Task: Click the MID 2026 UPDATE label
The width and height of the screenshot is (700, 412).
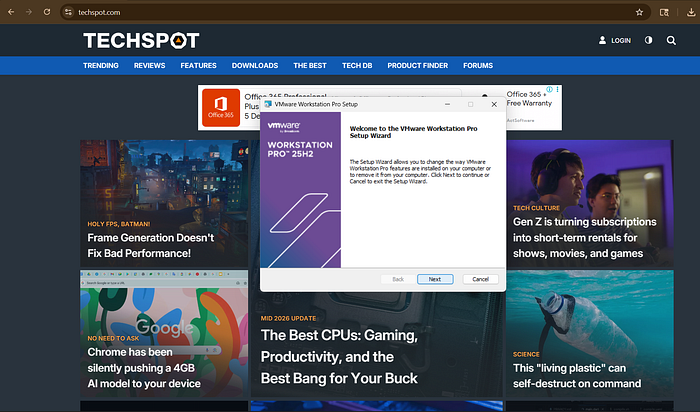Action: coord(288,318)
